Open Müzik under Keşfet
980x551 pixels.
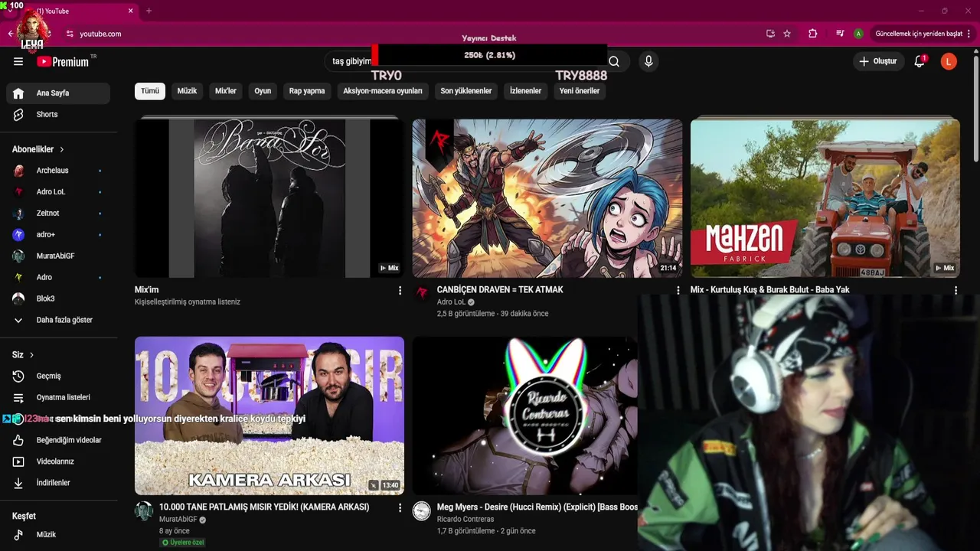tap(58, 535)
